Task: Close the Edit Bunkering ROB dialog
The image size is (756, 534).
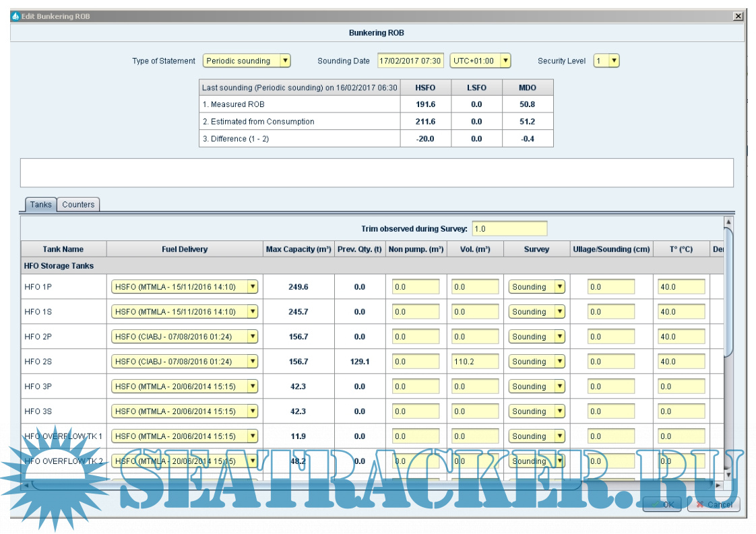Action: [x=738, y=16]
